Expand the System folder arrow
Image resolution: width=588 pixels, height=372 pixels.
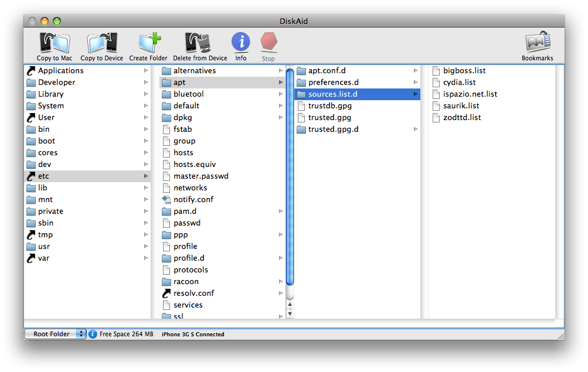coord(146,105)
